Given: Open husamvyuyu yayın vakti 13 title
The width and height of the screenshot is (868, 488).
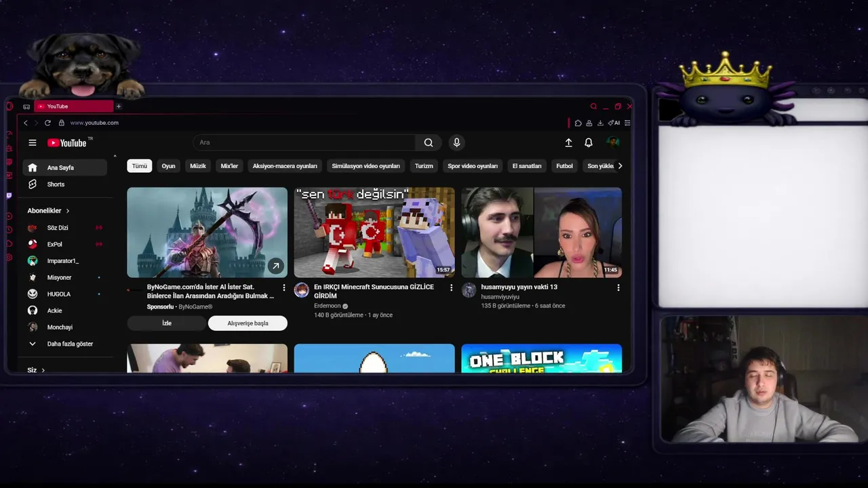Looking at the screenshot, I should (519, 287).
